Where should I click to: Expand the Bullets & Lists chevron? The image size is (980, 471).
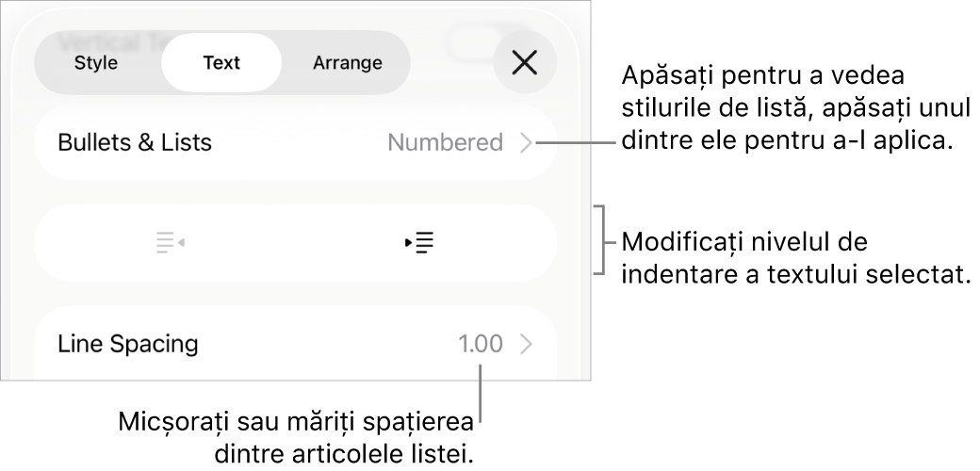click(527, 143)
